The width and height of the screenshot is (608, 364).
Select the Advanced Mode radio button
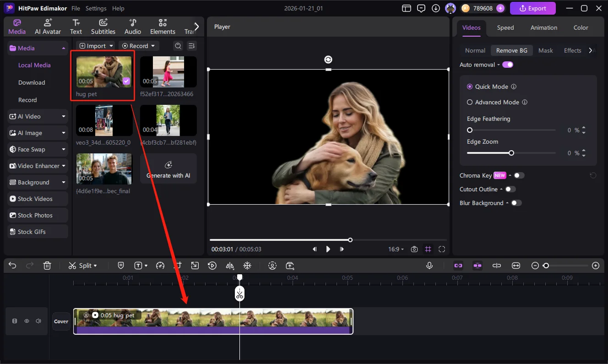tap(470, 102)
